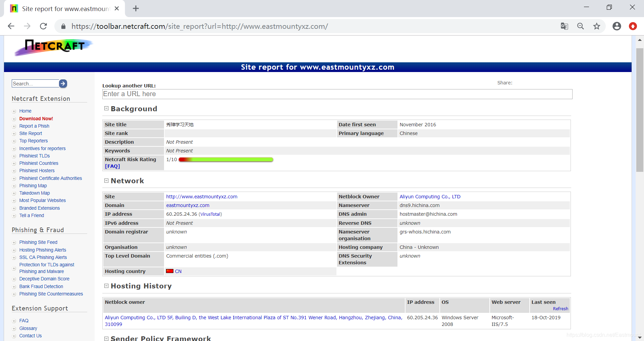Open Protection for TLDs against Phishing link
The width and height of the screenshot is (644, 341).
(x=47, y=268)
